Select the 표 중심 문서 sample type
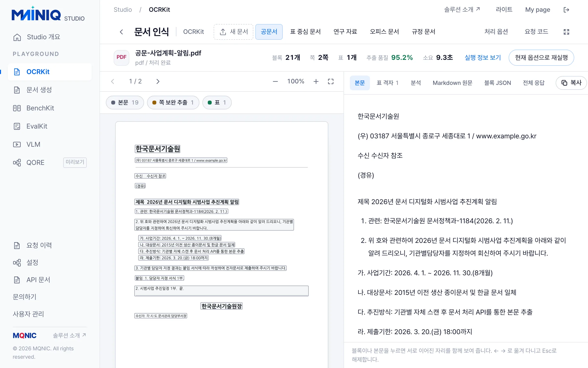The image size is (588, 368). point(305,32)
